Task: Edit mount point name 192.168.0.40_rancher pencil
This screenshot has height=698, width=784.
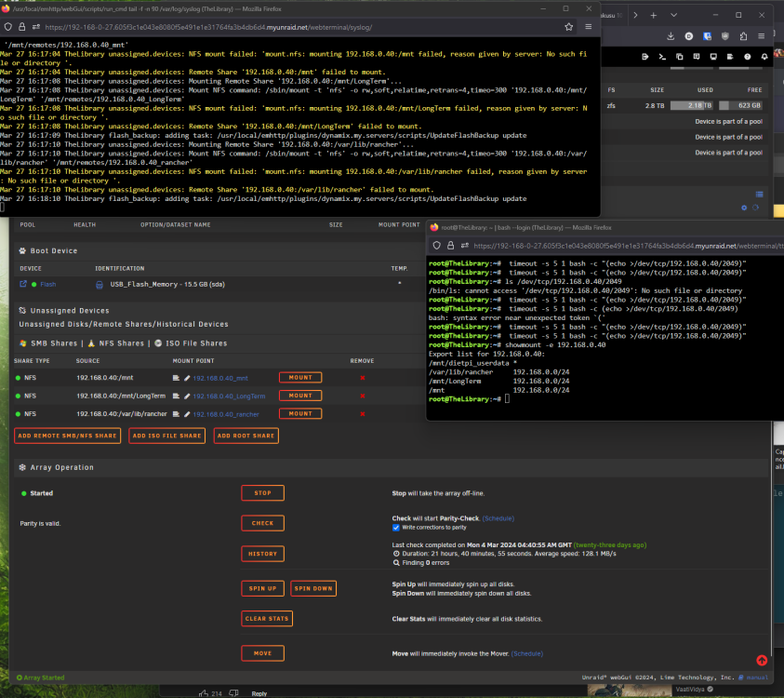Action: [187, 414]
